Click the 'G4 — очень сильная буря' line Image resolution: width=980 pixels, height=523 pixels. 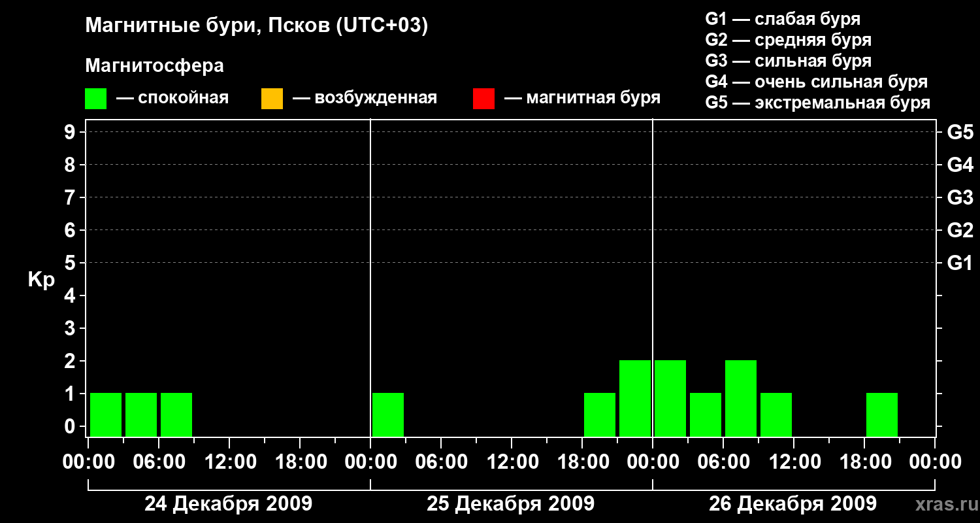pyautogui.click(x=816, y=82)
